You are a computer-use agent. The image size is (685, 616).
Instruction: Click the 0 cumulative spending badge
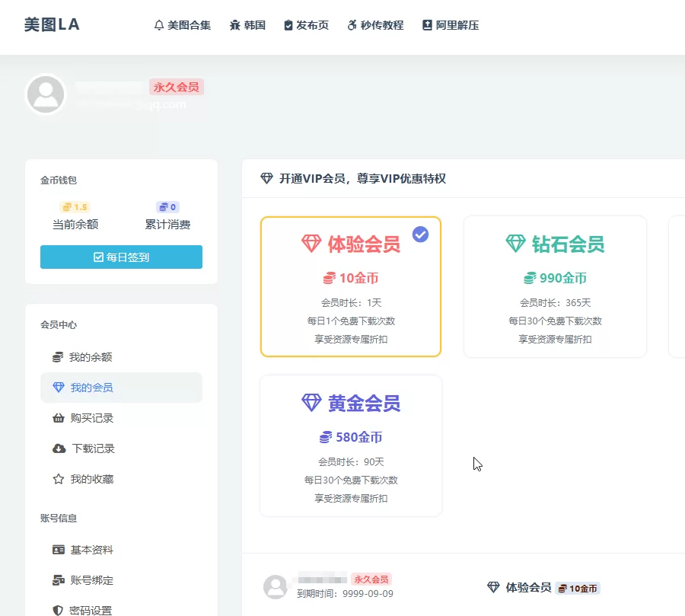(x=167, y=207)
